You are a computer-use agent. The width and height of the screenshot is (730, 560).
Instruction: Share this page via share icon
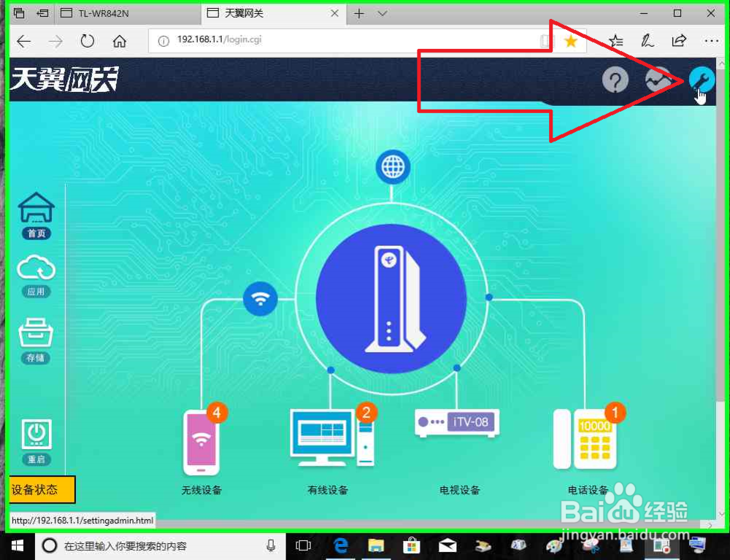(679, 40)
